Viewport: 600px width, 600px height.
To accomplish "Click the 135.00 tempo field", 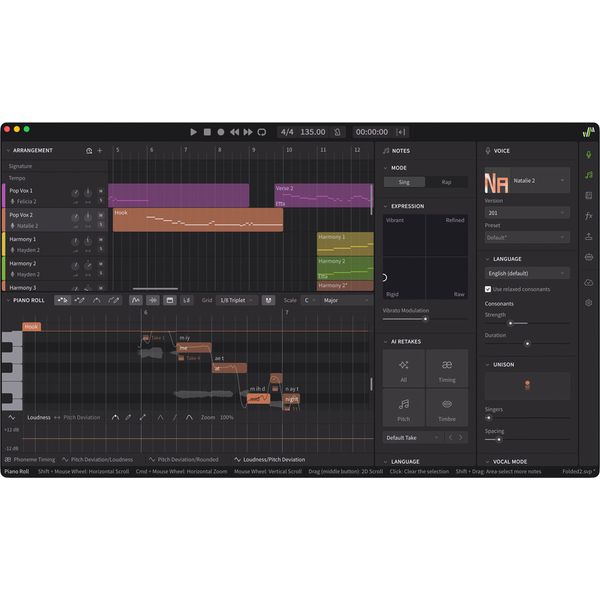I will [313, 132].
